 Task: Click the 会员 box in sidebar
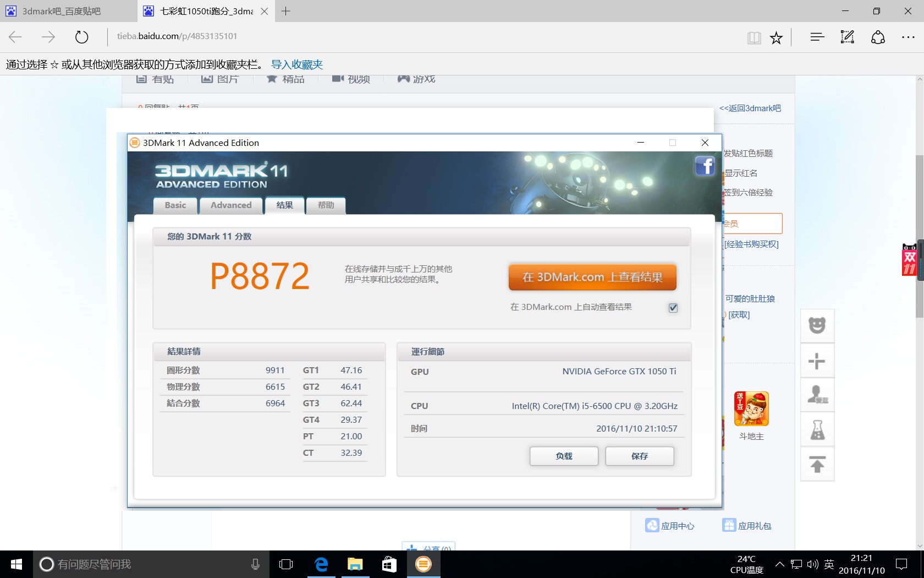point(751,223)
